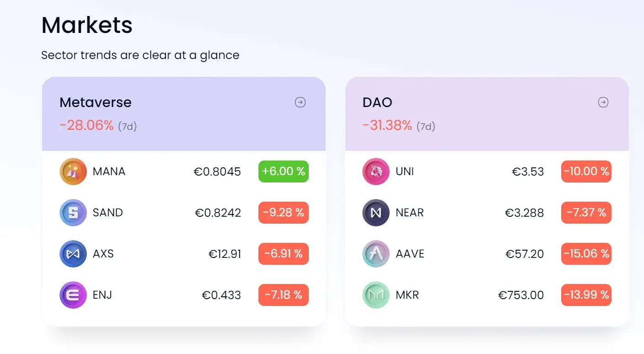Click the NEAR protocol icon
Viewport: 644px width, 354px height.
coord(376,213)
